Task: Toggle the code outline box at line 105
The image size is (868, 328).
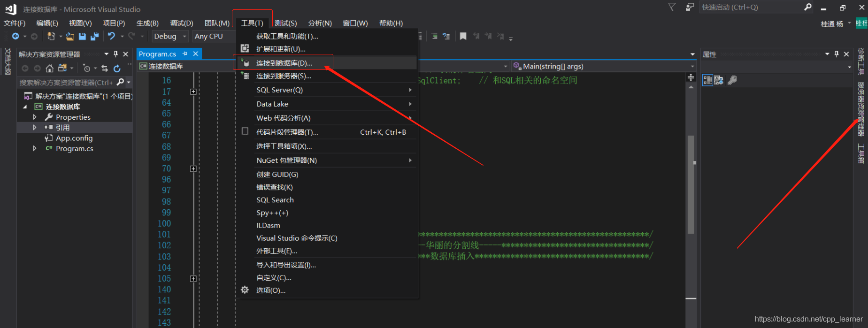Action: click(193, 279)
